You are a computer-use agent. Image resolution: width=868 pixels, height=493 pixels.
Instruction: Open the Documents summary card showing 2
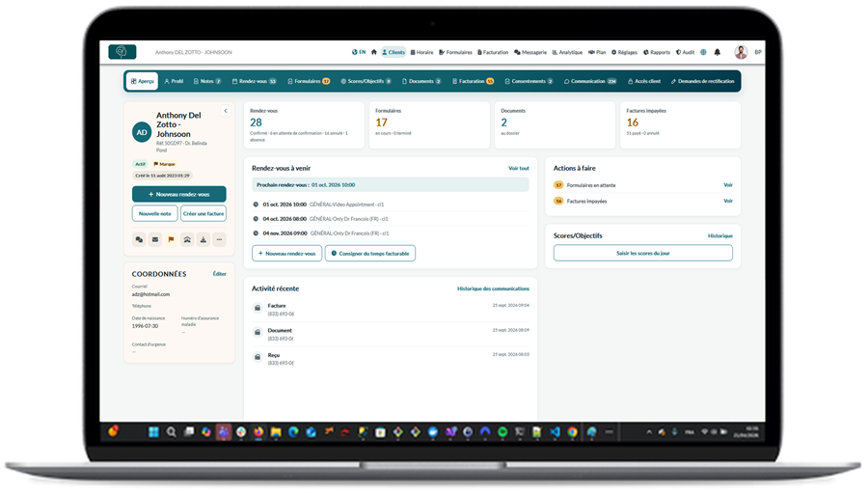point(555,124)
